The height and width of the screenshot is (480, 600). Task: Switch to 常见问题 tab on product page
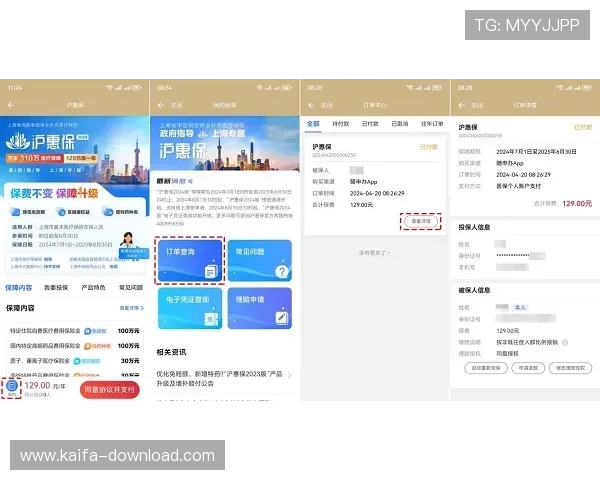coord(131,287)
